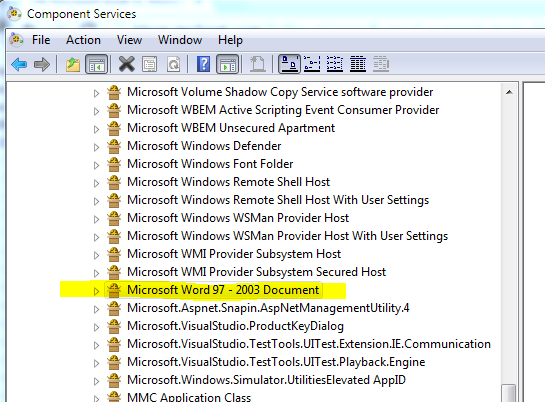Select Microsoft WBEM Unsecured Apartment item
The image size is (545, 402).
click(231, 128)
